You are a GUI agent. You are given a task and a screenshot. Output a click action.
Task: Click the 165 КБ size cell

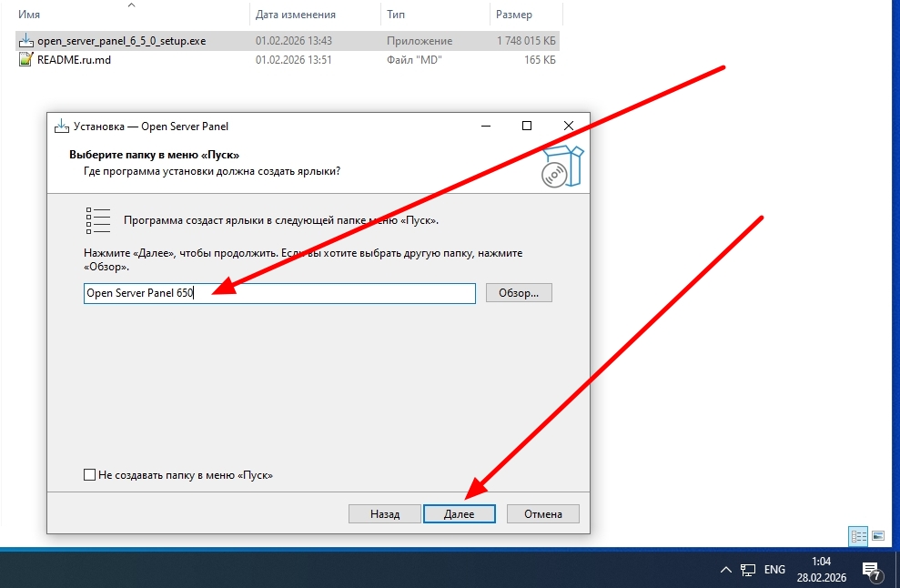click(x=540, y=60)
